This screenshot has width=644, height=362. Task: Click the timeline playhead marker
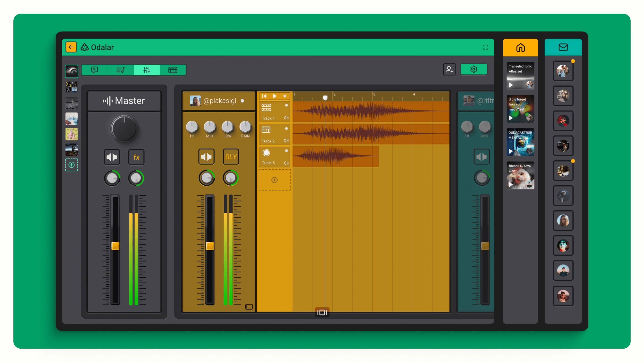325,98
